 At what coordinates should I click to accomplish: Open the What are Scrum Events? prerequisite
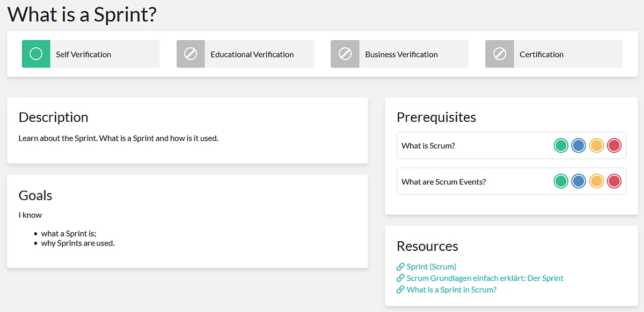443,182
